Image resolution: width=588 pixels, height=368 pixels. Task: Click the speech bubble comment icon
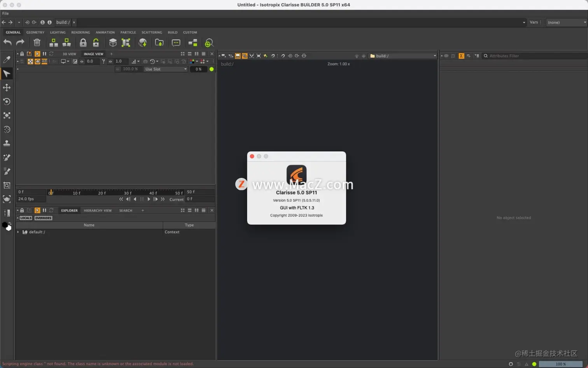(x=176, y=43)
